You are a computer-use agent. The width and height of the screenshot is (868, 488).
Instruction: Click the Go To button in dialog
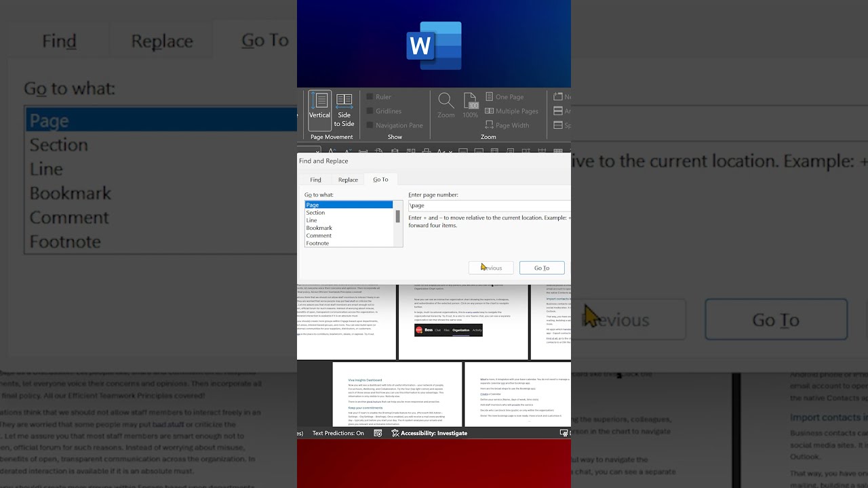tap(542, 268)
